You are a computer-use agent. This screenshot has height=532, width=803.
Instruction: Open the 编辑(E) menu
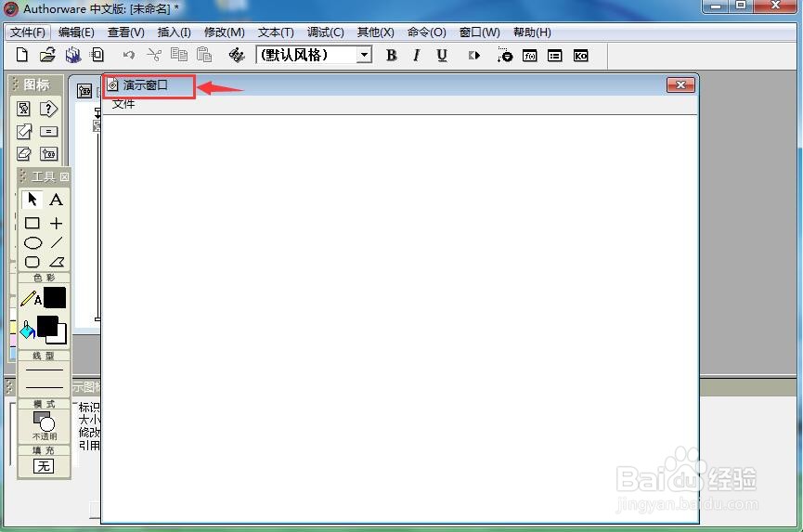[76, 32]
